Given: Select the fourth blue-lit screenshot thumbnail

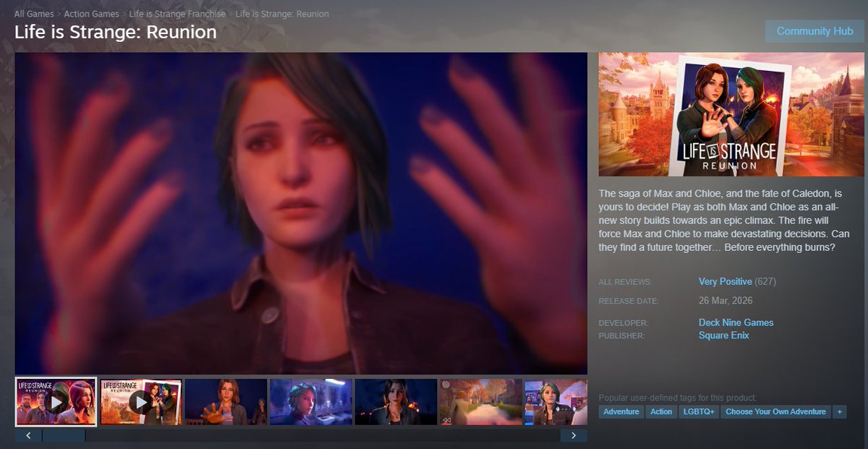Looking at the screenshot, I should tap(311, 402).
